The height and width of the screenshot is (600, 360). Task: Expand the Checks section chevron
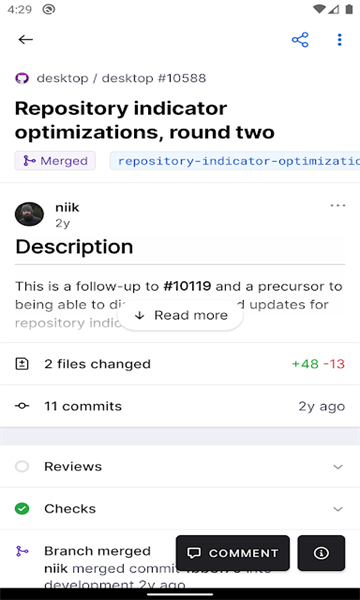[x=338, y=509]
